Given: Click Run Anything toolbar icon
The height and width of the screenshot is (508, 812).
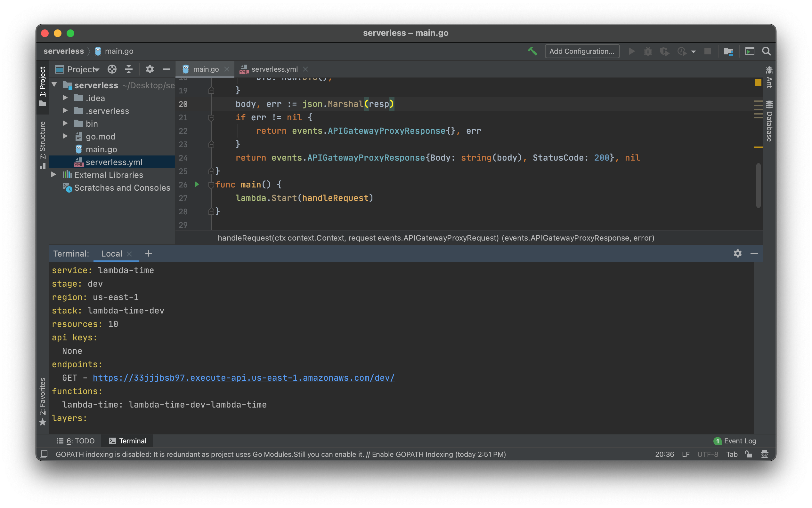Looking at the screenshot, I should tap(750, 51).
